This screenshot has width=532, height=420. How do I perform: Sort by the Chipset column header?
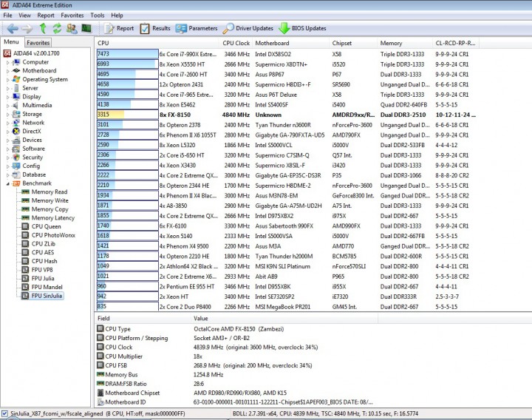tap(353, 43)
